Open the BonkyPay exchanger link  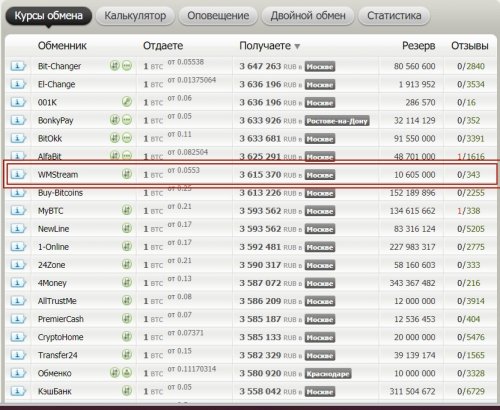coord(55,120)
